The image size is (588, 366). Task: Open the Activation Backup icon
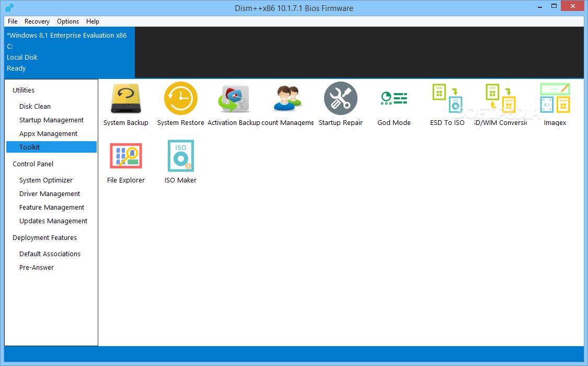click(x=234, y=99)
